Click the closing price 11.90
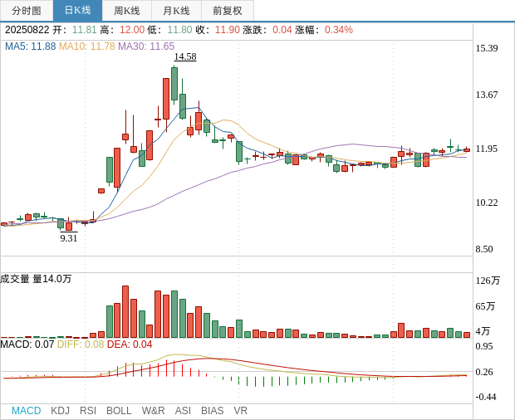Screen dimensions: 515x420 [228, 30]
